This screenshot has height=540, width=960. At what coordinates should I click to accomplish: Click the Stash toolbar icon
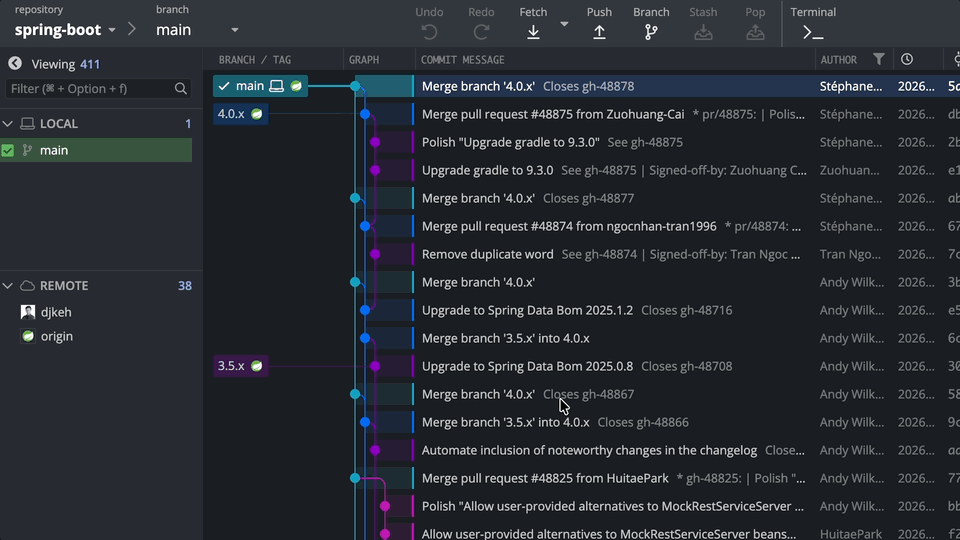pyautogui.click(x=703, y=31)
